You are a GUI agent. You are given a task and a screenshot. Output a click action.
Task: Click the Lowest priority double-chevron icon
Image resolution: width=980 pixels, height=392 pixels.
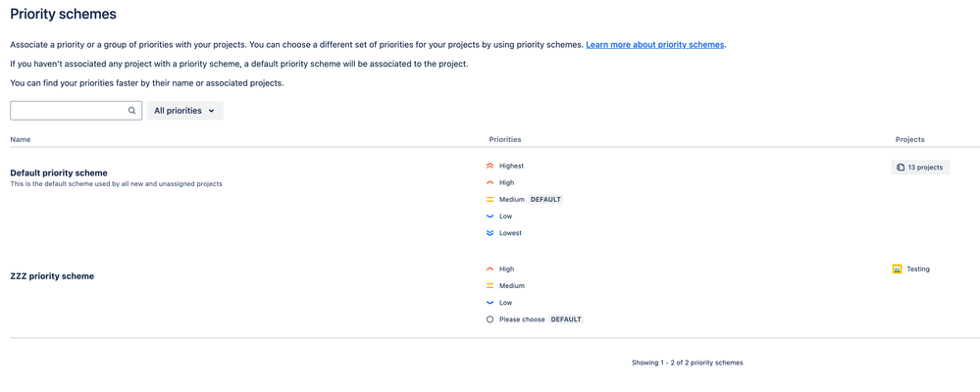(490, 233)
